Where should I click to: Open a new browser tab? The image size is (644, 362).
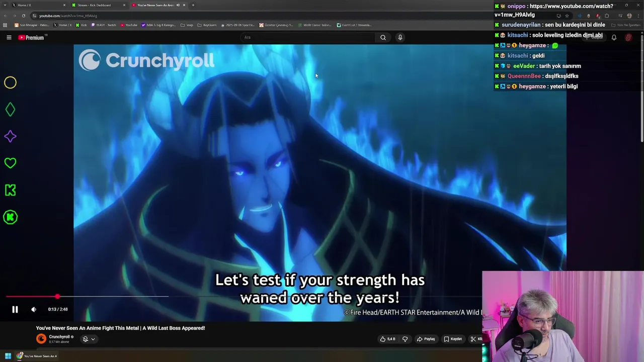193,5
